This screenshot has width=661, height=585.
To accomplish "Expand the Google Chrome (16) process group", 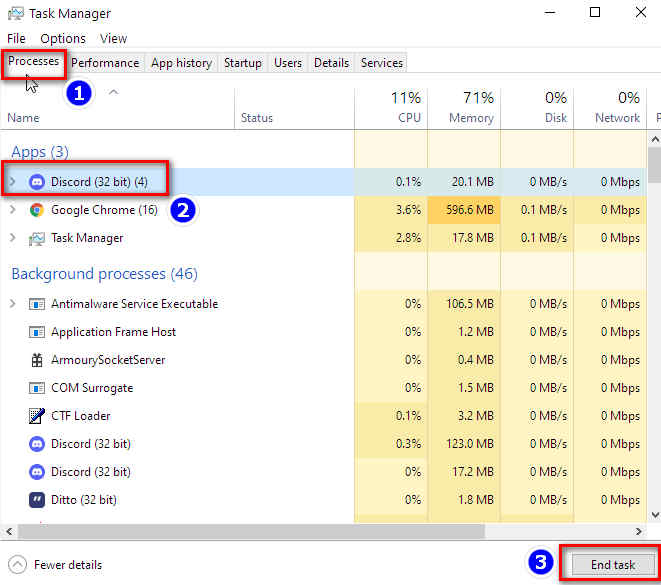I will 13,209.
